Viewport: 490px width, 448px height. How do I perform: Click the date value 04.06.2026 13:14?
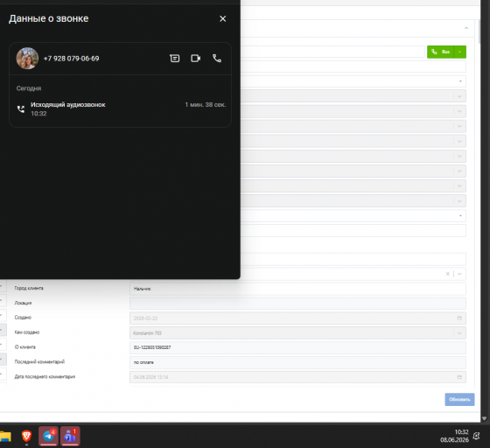pyautogui.click(x=150, y=377)
